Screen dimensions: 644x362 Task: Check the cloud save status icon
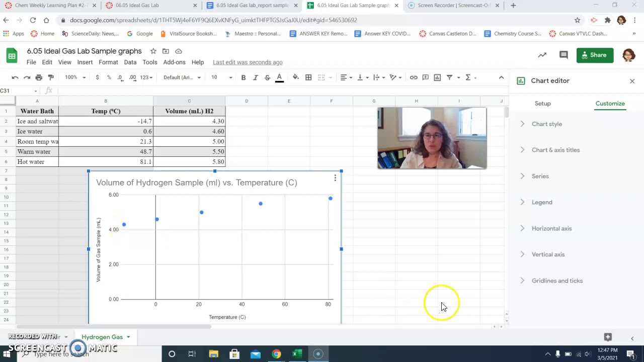click(179, 51)
